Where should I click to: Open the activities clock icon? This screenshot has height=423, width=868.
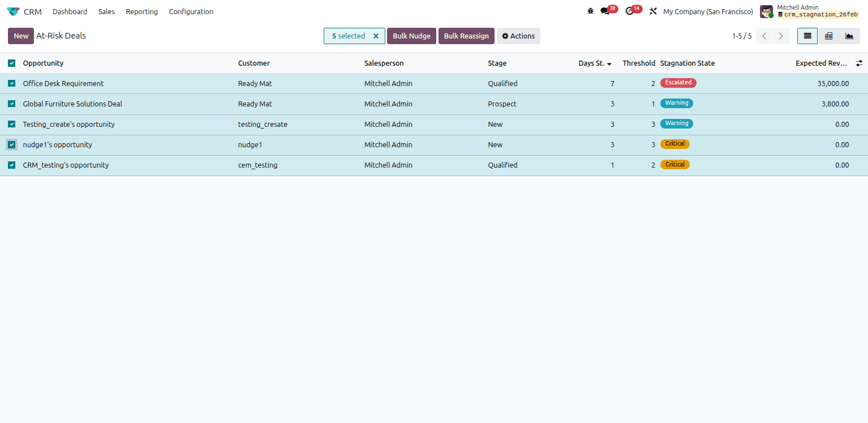coord(629,11)
